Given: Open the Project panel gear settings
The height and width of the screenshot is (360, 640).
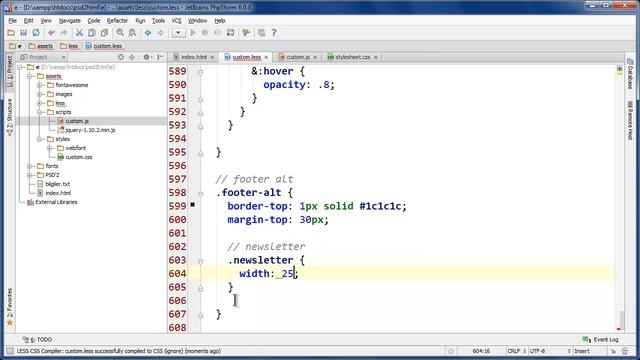Looking at the screenshot, I should tap(147, 57).
